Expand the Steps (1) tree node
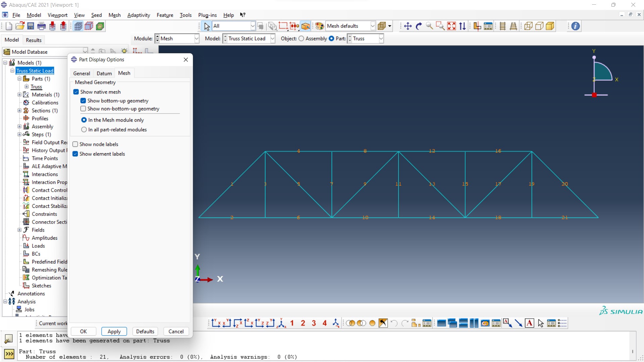Viewport: 644px width, 362px height. [19, 134]
